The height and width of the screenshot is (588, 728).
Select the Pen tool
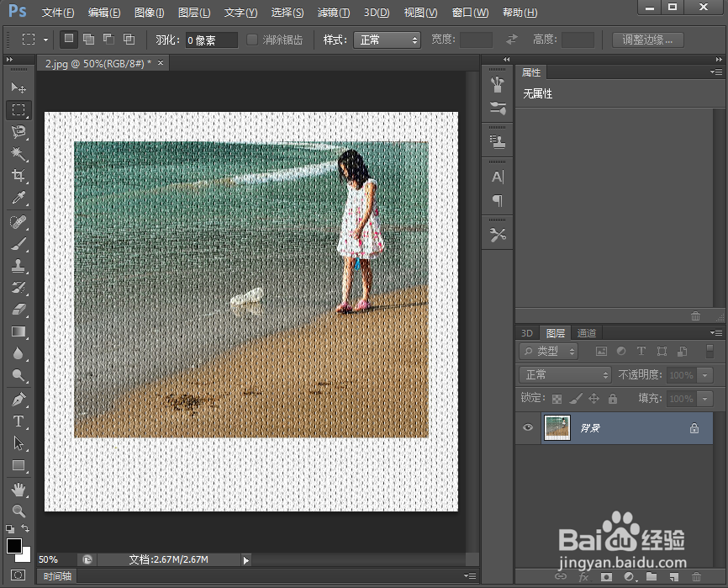click(18, 400)
